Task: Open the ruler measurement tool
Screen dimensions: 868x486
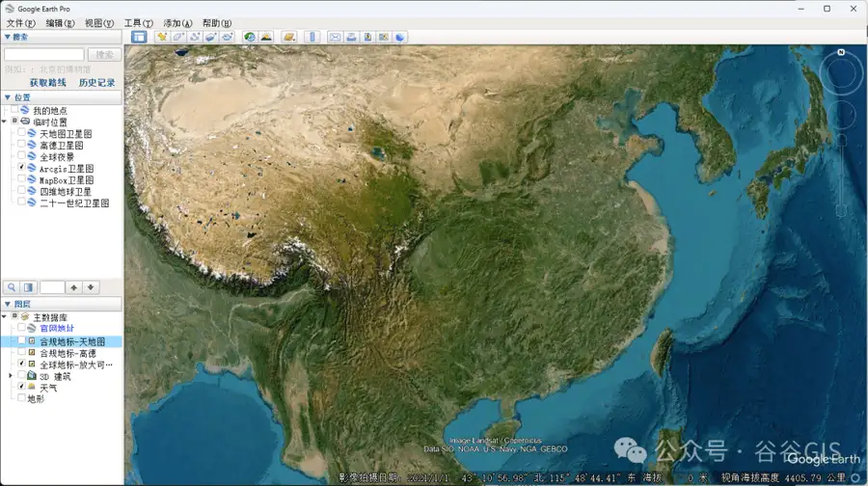Action: (312, 37)
